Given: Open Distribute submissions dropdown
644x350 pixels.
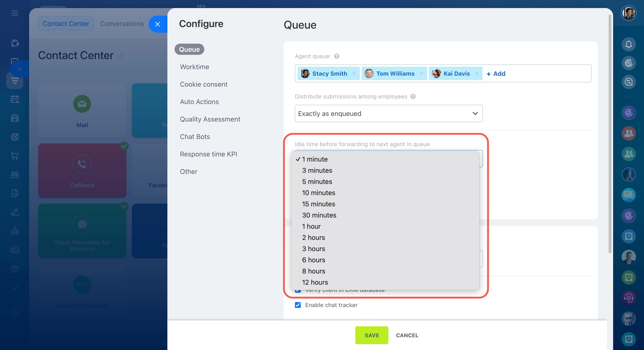Looking at the screenshot, I should point(388,113).
